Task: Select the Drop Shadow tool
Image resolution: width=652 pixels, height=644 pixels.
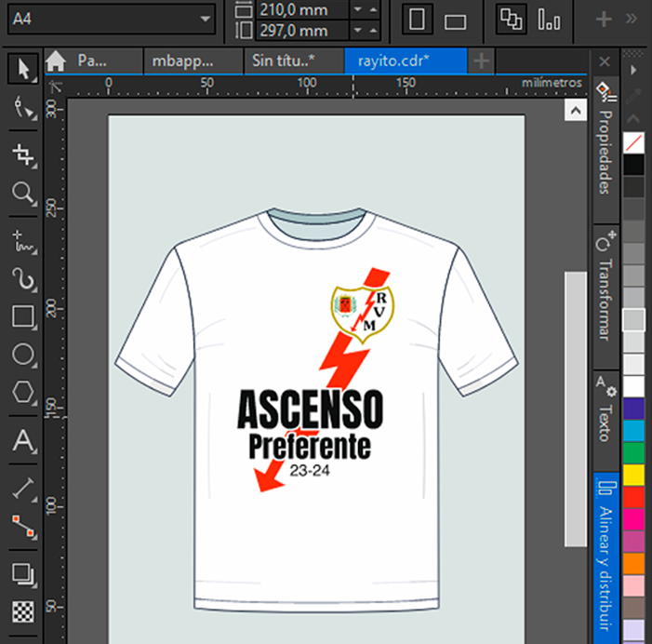Action: 23,573
